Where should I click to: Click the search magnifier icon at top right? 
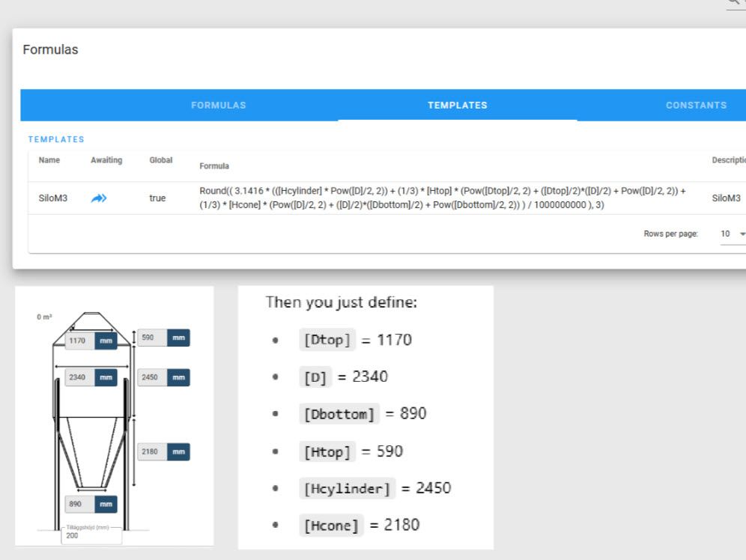tap(733, 3)
